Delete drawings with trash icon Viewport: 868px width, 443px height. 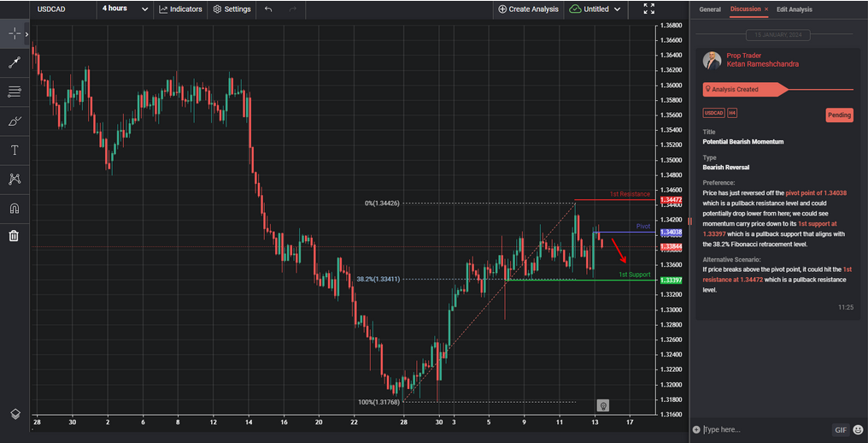click(15, 236)
